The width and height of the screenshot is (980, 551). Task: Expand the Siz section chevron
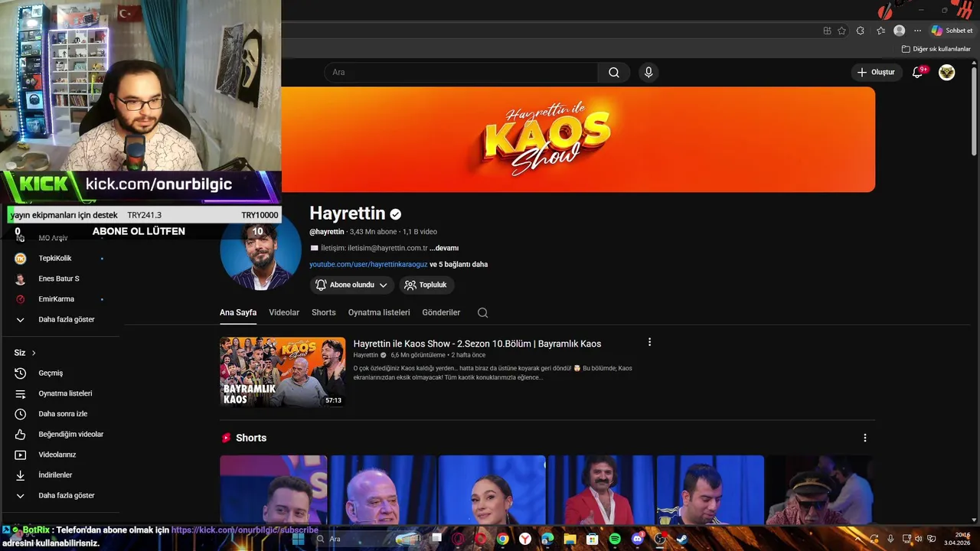click(34, 353)
